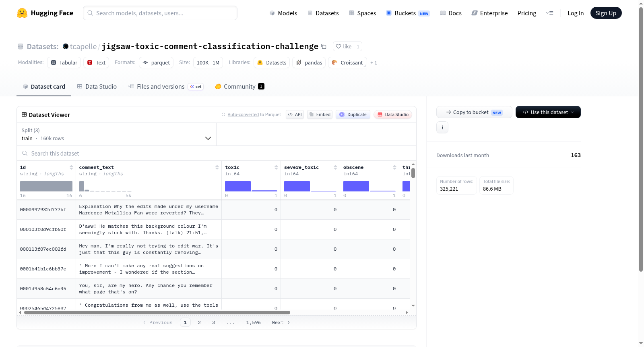This screenshot has height=347, width=644.
Task: Click the Embed button in Dataset Viewer
Action: (x=320, y=114)
